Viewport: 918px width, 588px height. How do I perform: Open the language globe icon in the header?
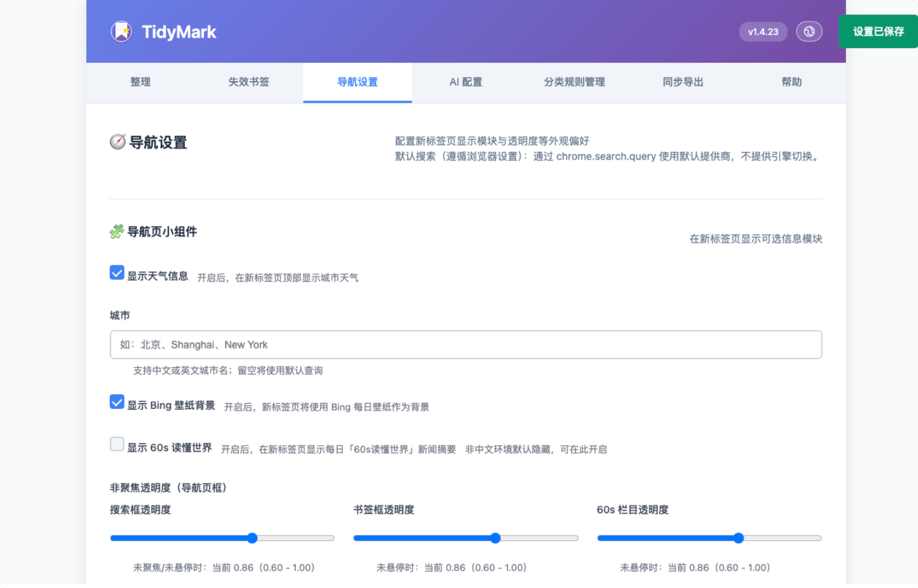[x=809, y=31]
